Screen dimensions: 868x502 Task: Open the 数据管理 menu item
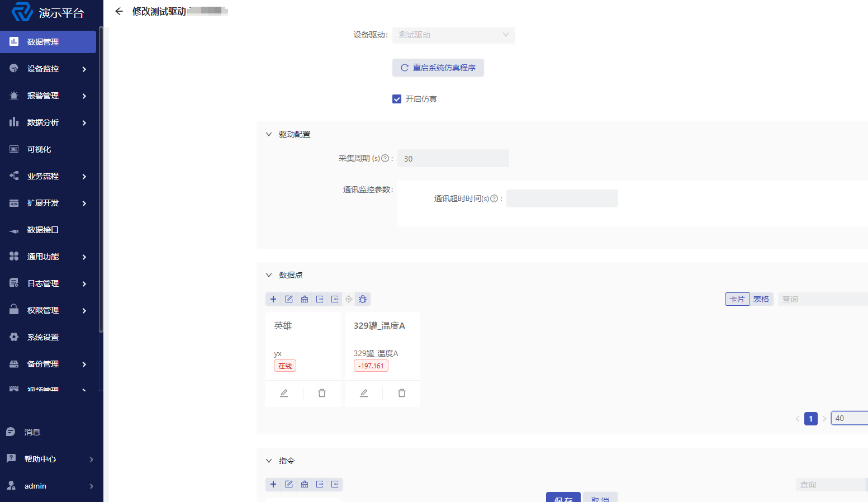[48, 42]
